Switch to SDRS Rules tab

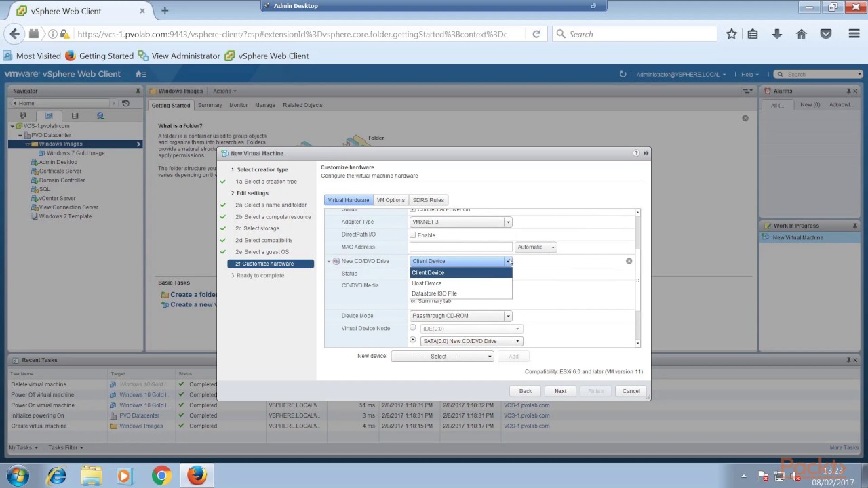click(x=428, y=200)
